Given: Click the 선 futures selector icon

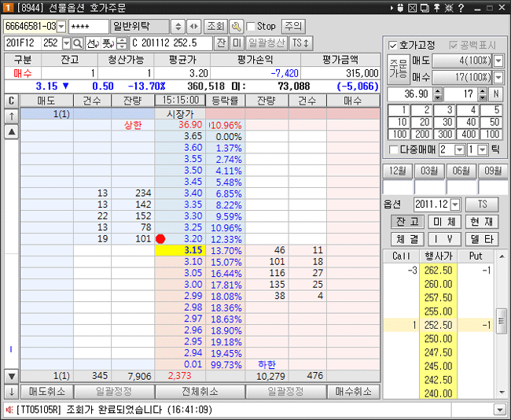Looking at the screenshot, I should [x=93, y=43].
